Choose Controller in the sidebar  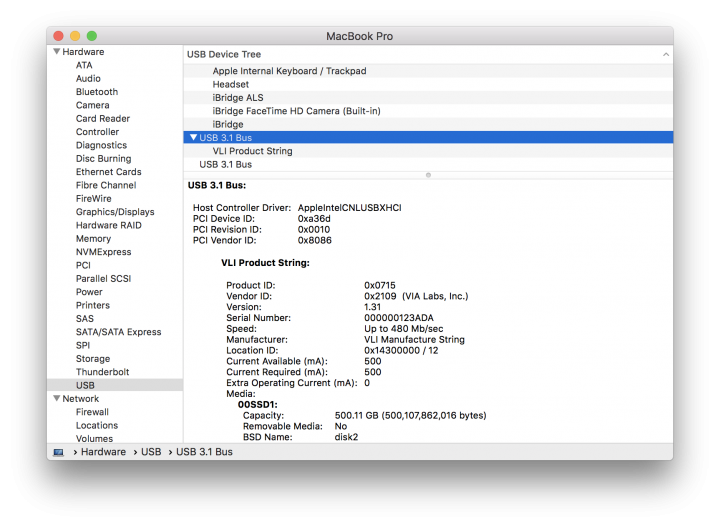[97, 132]
